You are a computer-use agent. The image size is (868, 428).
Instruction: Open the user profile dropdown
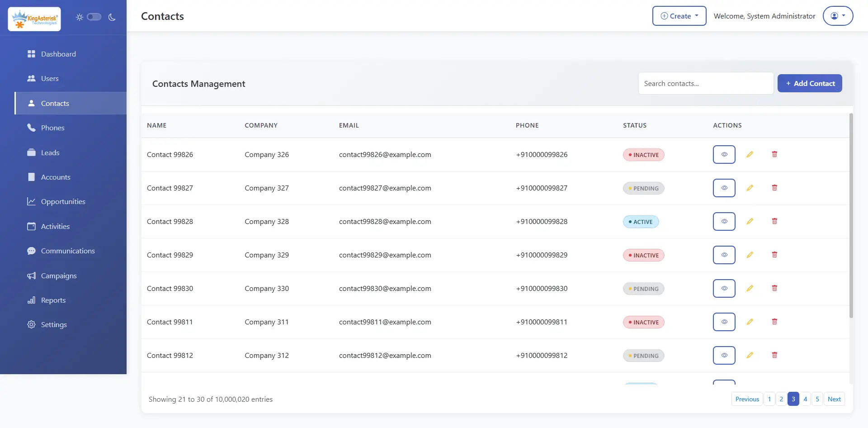(838, 16)
